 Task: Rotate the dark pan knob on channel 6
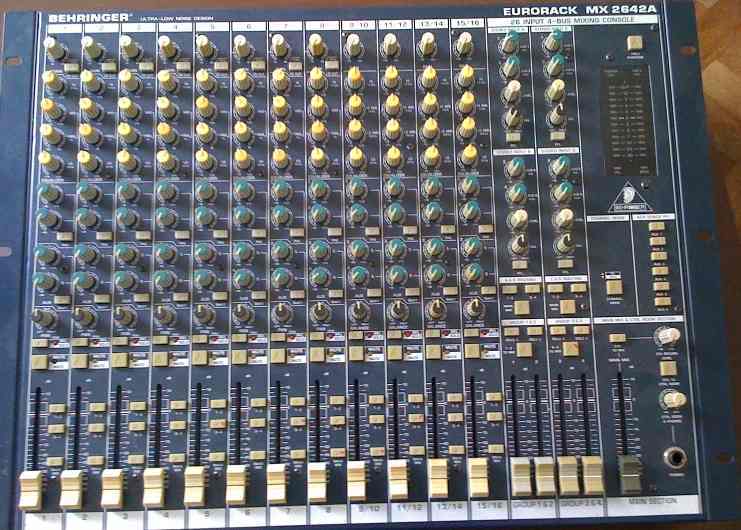pyautogui.click(x=243, y=312)
